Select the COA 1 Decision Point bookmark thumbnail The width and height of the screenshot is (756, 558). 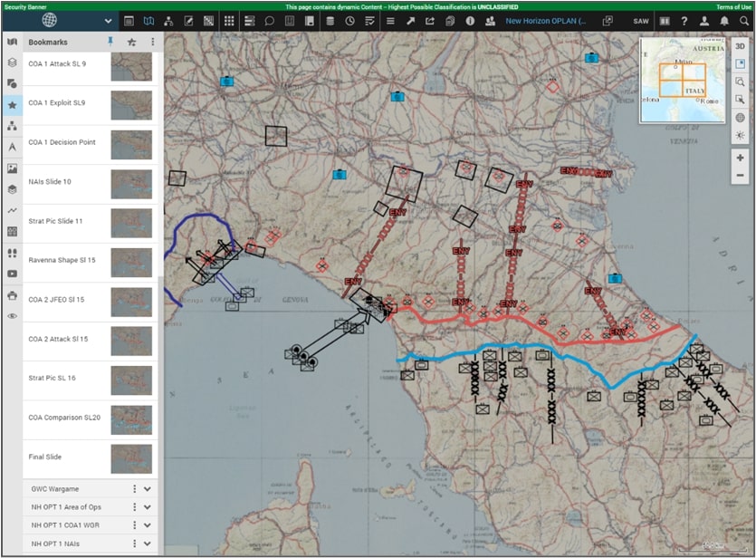tap(131, 143)
